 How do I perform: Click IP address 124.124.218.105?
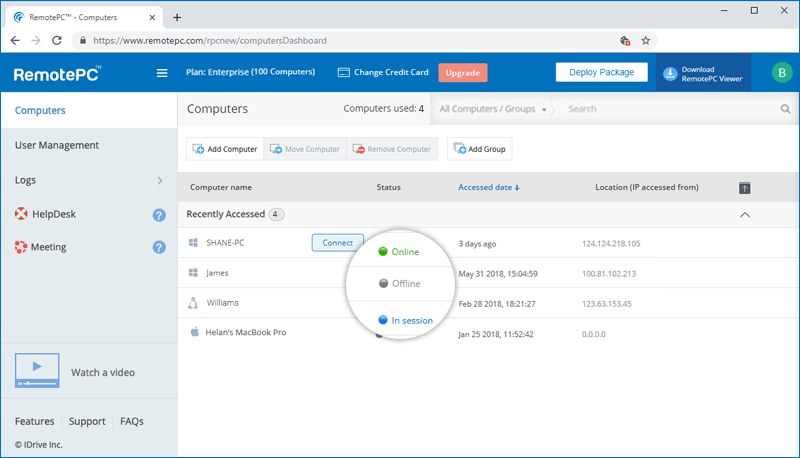(x=611, y=244)
